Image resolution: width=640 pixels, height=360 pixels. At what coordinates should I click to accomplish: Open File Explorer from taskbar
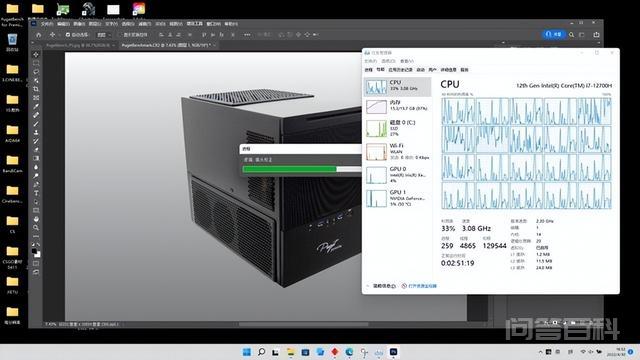tap(291, 352)
